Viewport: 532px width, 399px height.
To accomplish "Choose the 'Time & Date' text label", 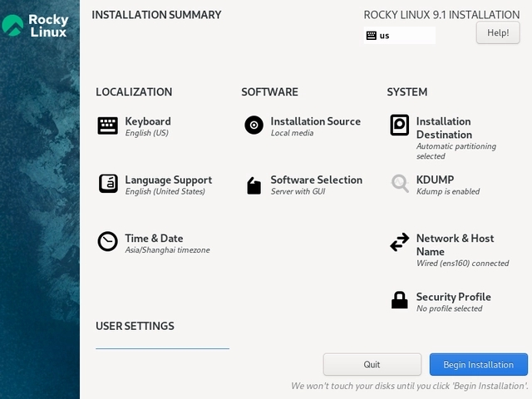I will pyautogui.click(x=154, y=239).
